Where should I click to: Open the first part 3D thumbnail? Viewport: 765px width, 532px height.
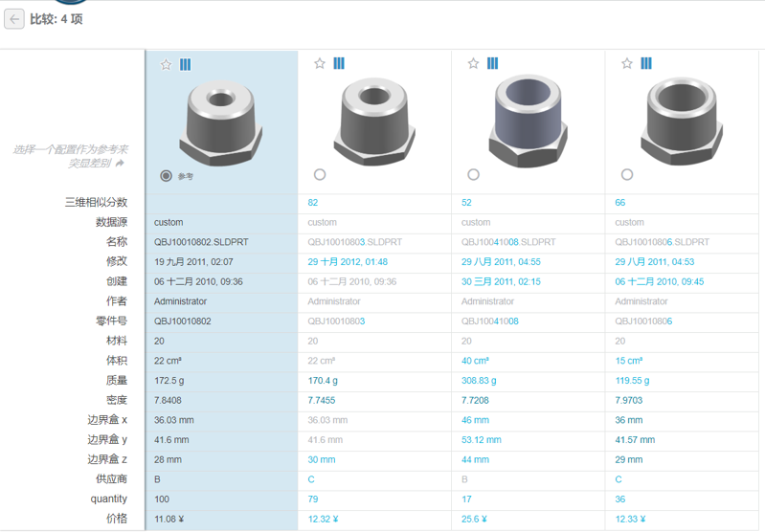click(x=221, y=122)
